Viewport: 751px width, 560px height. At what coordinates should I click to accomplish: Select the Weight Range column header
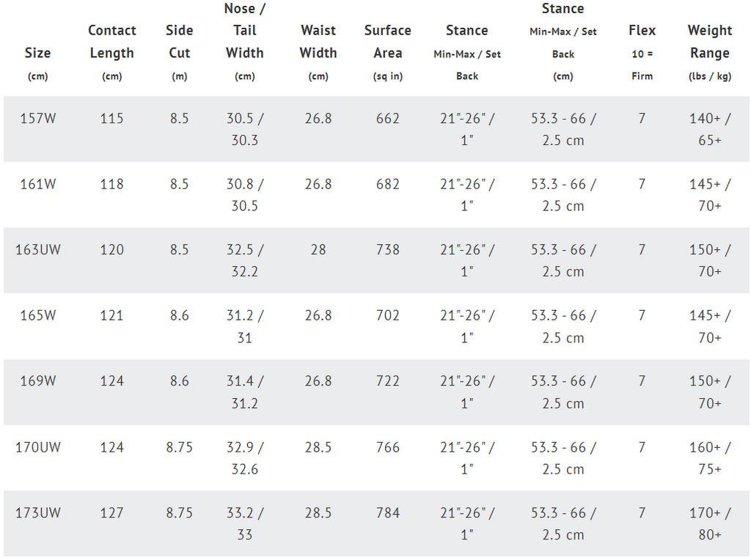710,52
